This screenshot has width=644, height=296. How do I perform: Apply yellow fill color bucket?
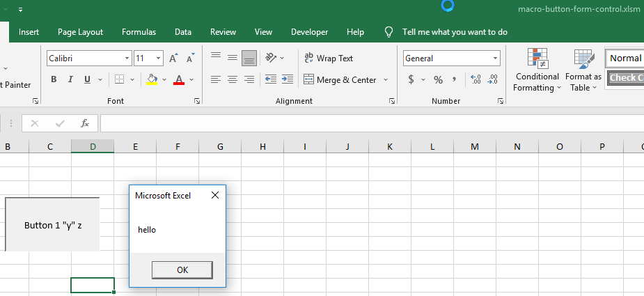pyautogui.click(x=152, y=79)
